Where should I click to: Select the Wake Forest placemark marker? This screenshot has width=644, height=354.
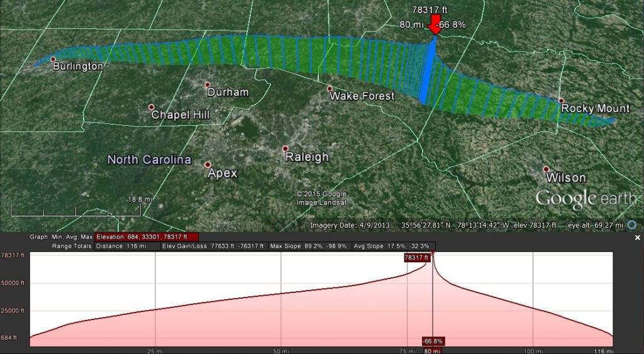point(329,89)
